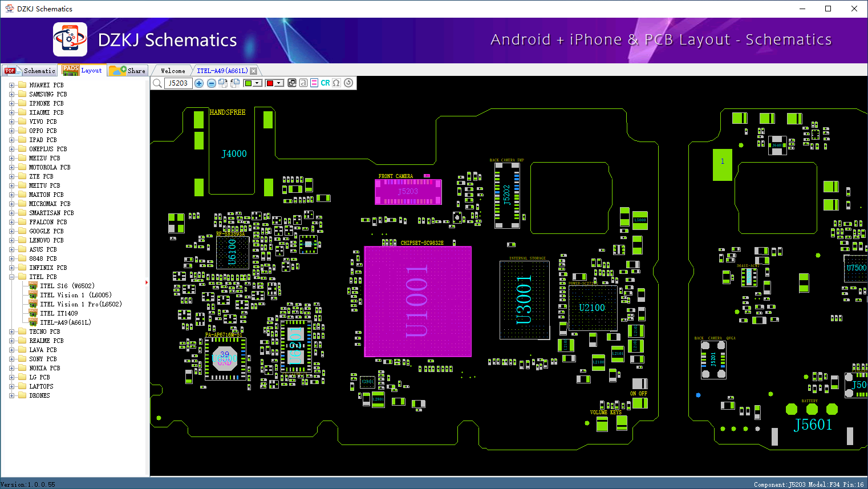Open ITEL Vision 1 (L6005) layout
This screenshot has width=868, height=489.
pyautogui.click(x=76, y=295)
